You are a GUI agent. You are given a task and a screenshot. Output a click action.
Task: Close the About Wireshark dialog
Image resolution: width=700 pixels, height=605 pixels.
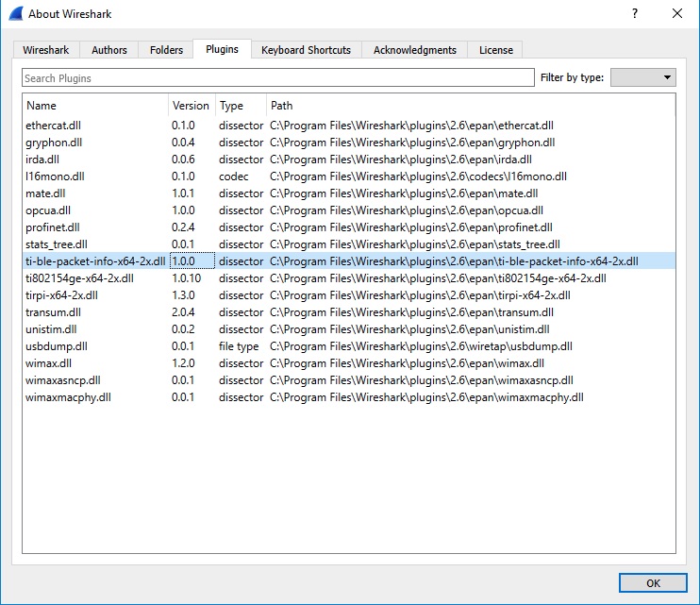[676, 13]
